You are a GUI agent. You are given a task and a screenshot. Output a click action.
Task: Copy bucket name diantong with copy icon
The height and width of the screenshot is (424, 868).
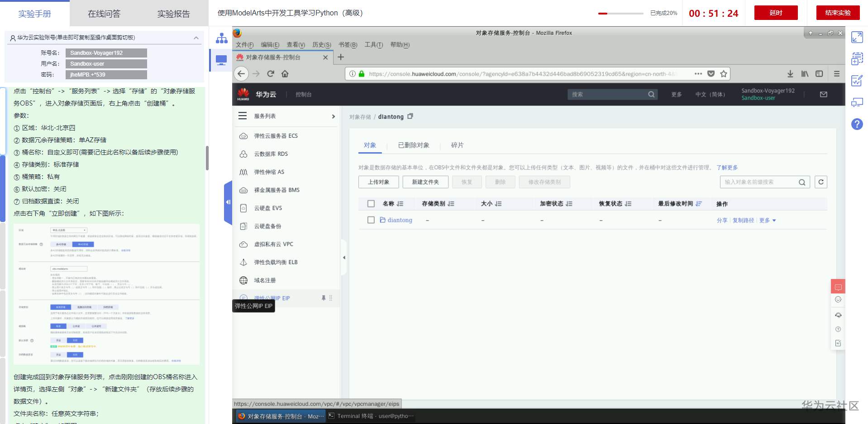tap(410, 116)
